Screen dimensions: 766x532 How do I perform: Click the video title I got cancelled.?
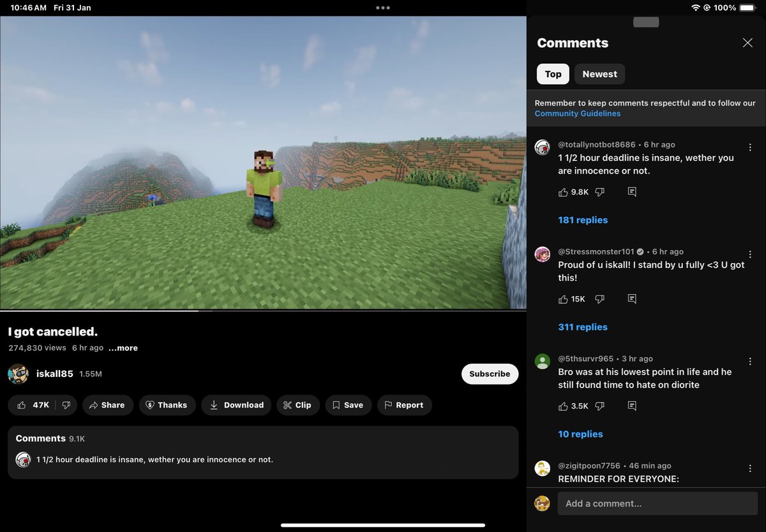[x=53, y=332]
